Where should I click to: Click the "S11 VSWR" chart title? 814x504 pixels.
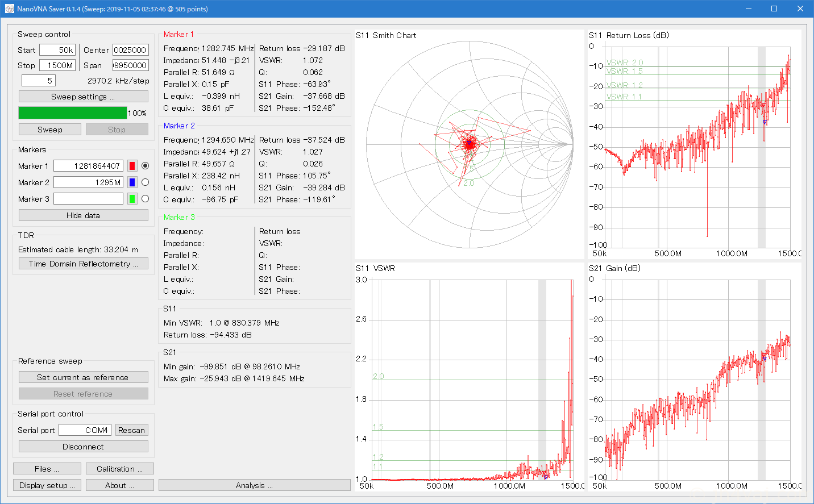coord(375,268)
